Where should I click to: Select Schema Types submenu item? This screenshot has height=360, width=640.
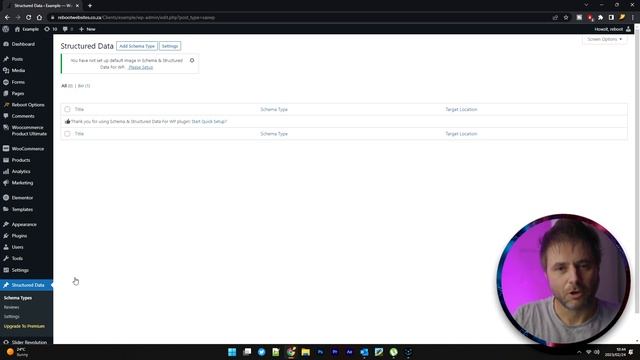click(x=18, y=298)
